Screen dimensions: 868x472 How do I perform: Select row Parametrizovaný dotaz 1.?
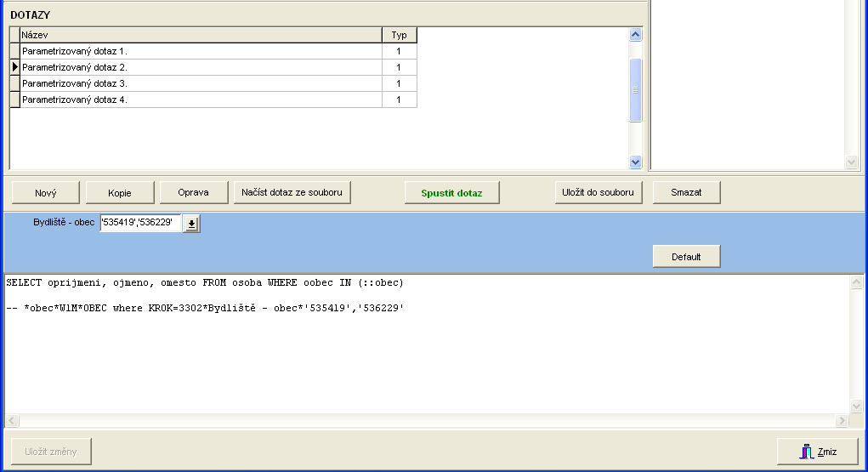(201, 51)
